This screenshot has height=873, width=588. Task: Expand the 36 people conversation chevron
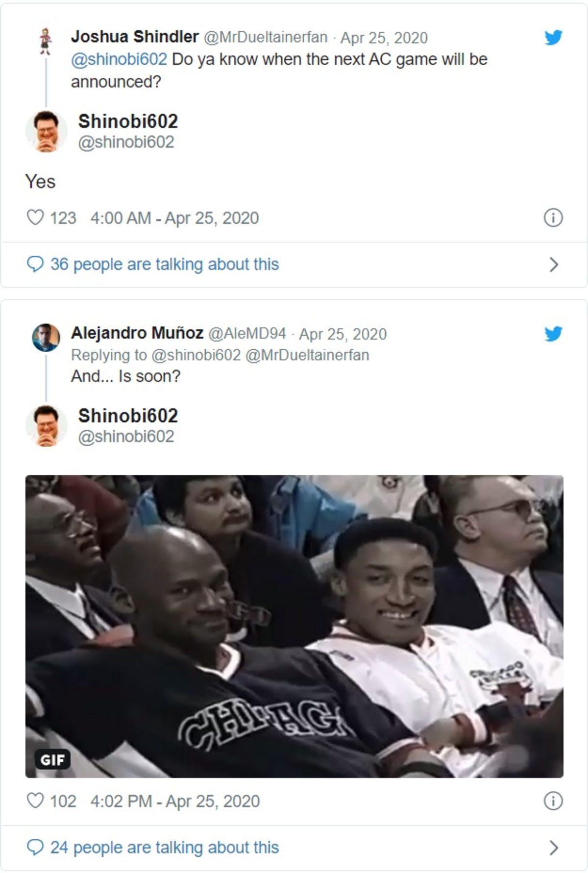[x=554, y=265]
